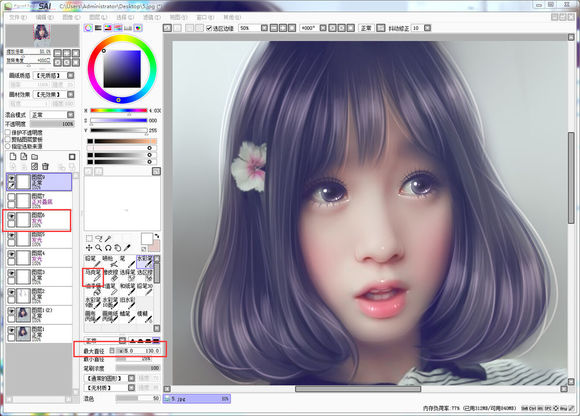Adjust the 不透明度 opacity slider
The width and height of the screenshot is (580, 416).
[52, 124]
